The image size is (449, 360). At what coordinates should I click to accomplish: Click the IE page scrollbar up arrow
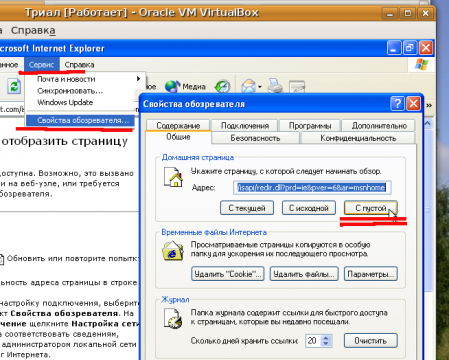[x=429, y=124]
